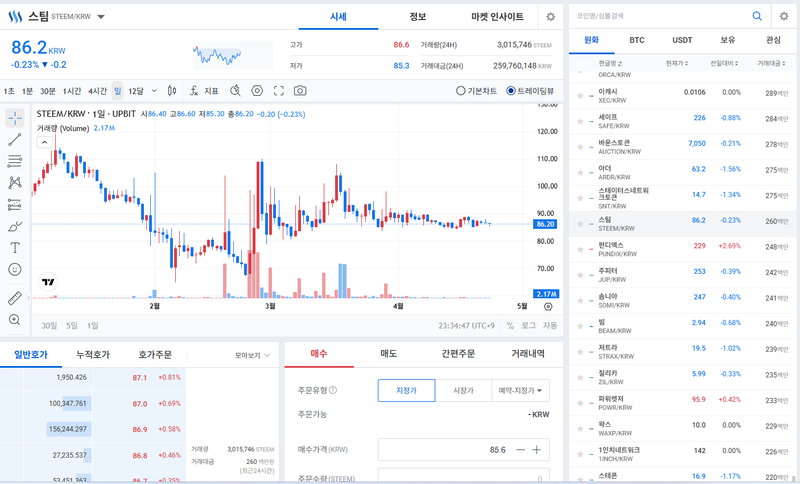Screen dimensions: 800x484
Task: Select the text annotation tool
Action: [15, 247]
